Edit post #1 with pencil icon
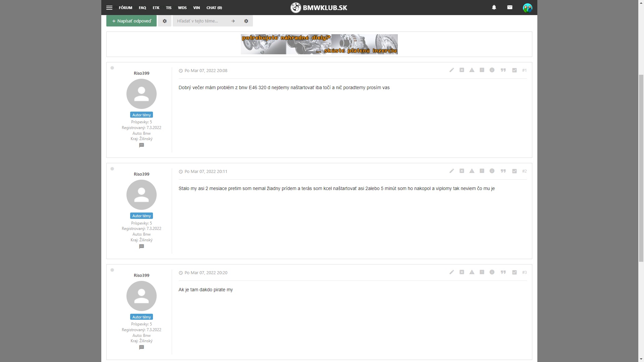This screenshot has height=362, width=644. pos(451,70)
